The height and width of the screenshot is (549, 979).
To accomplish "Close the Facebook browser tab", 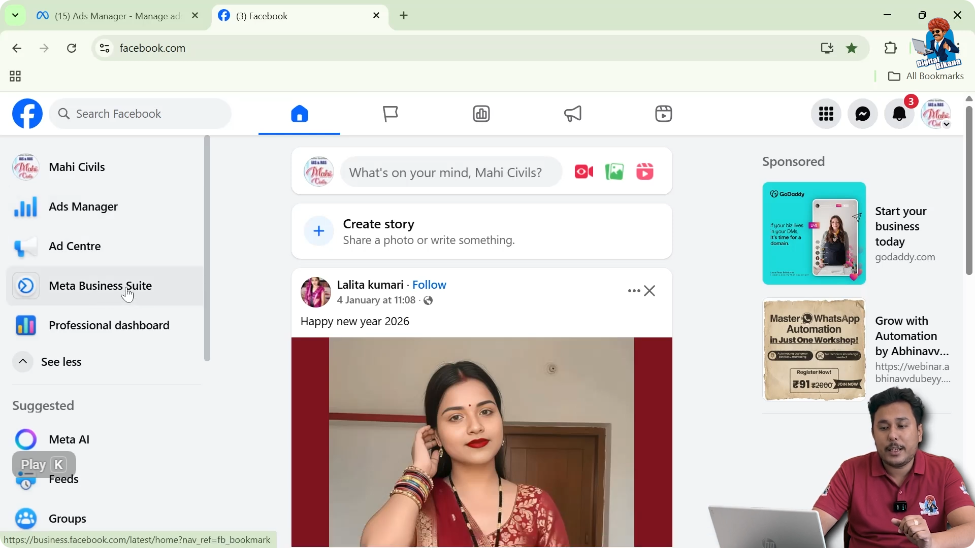I will [376, 16].
